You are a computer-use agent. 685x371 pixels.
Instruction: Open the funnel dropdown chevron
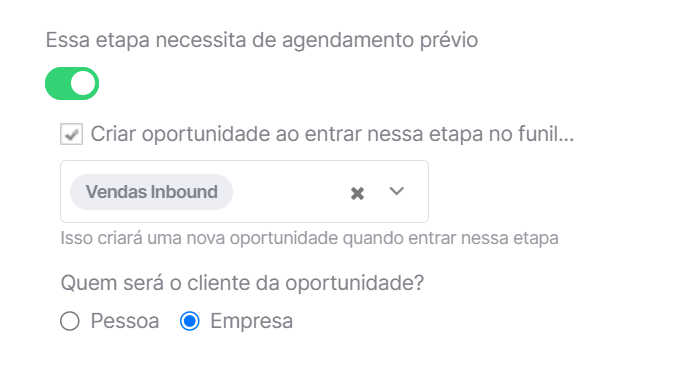(396, 191)
